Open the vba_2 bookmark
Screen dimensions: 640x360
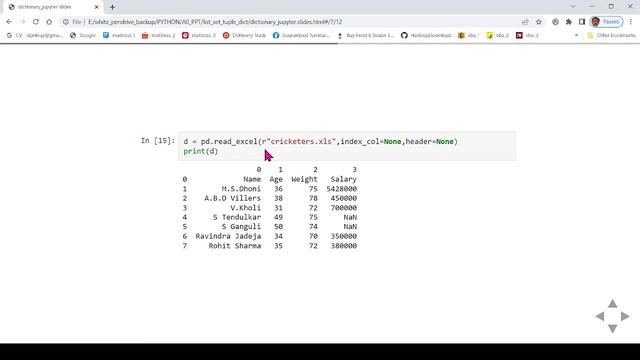pyautogui.click(x=498, y=36)
